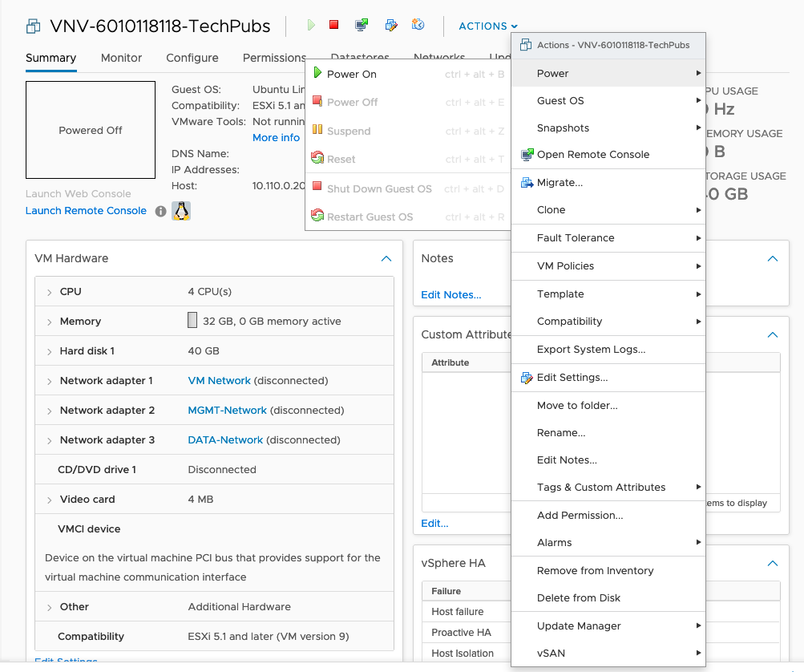Open the Clone submenu

point(608,210)
